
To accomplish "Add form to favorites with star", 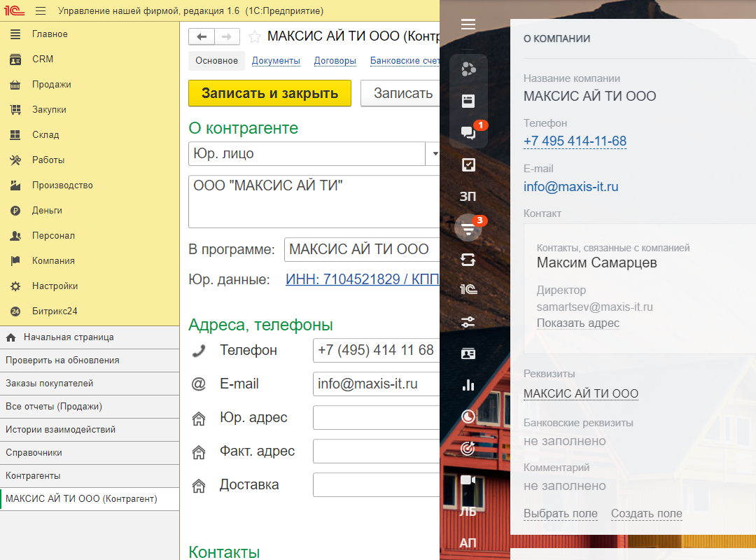I will click(255, 36).
